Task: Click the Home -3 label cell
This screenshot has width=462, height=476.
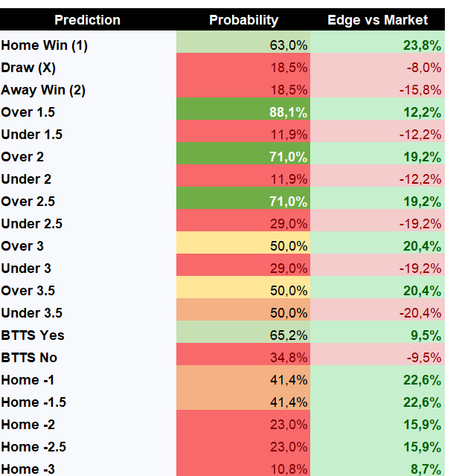Action: click(x=88, y=466)
